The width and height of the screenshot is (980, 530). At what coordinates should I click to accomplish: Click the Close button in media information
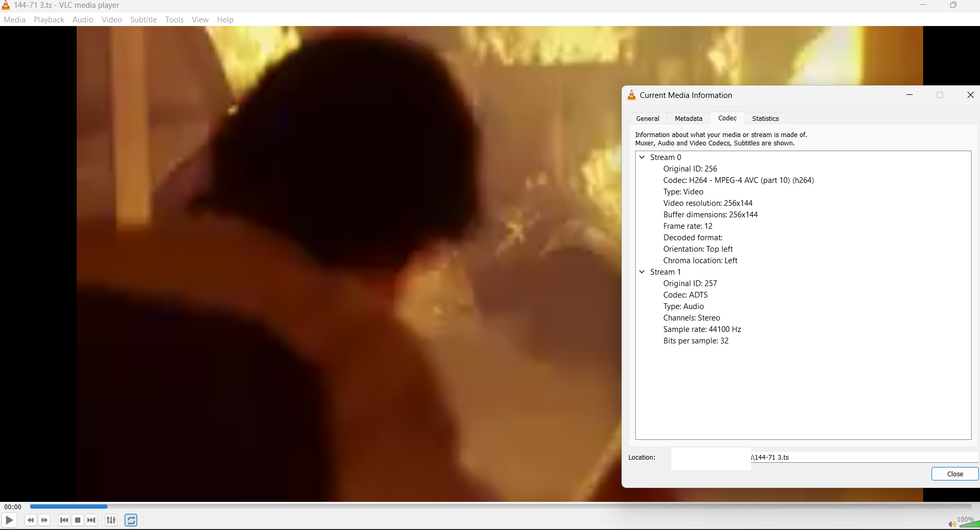955,474
